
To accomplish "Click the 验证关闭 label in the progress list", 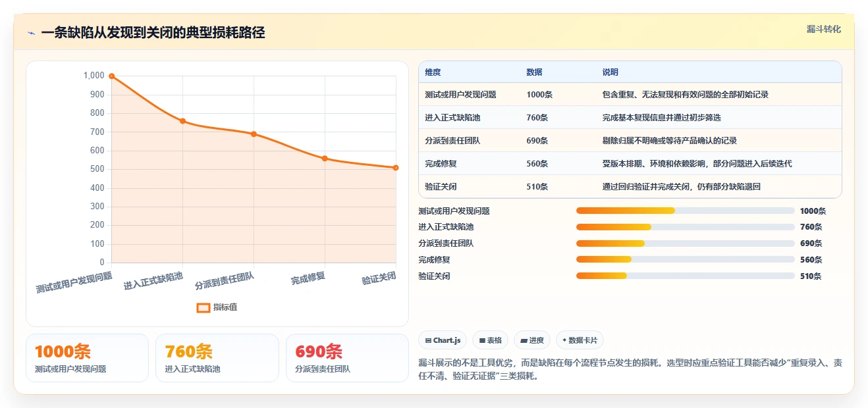I will click(x=435, y=276).
